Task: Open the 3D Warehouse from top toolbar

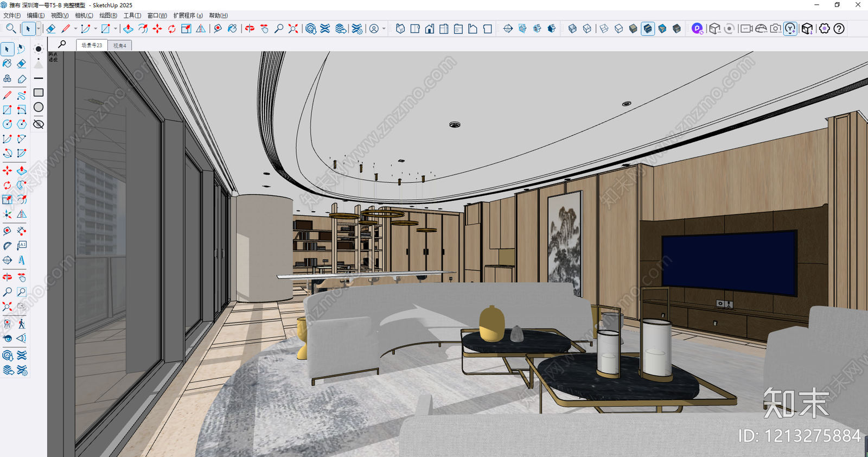Action: [x=311, y=29]
